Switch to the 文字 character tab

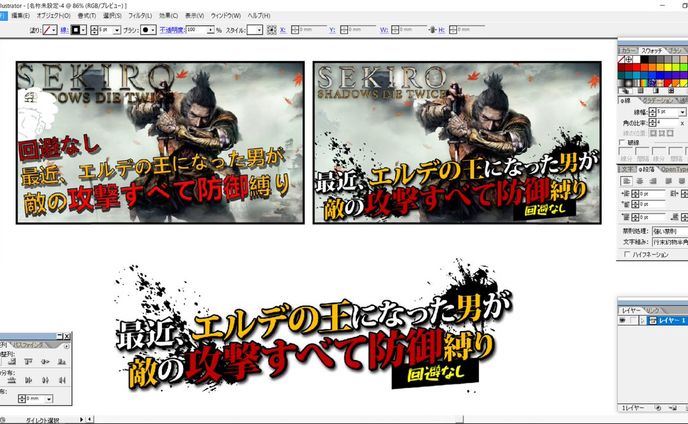coord(627,169)
